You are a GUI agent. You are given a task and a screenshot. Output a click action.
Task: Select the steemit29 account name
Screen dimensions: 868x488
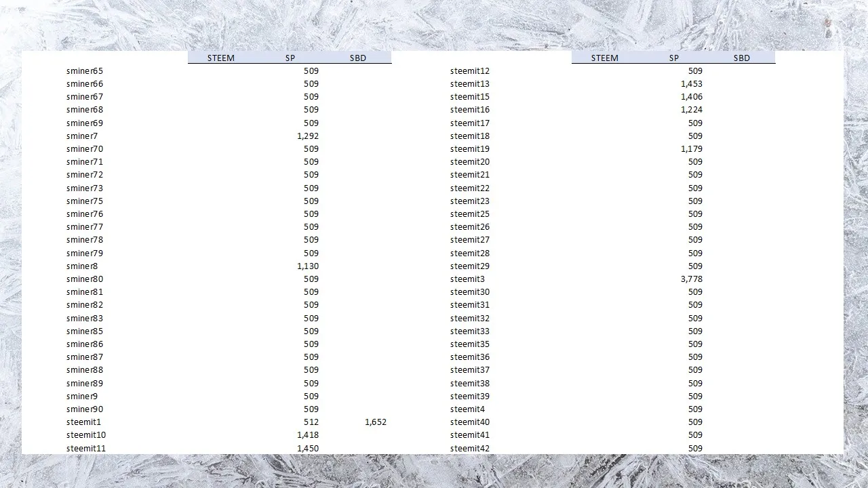pos(470,266)
